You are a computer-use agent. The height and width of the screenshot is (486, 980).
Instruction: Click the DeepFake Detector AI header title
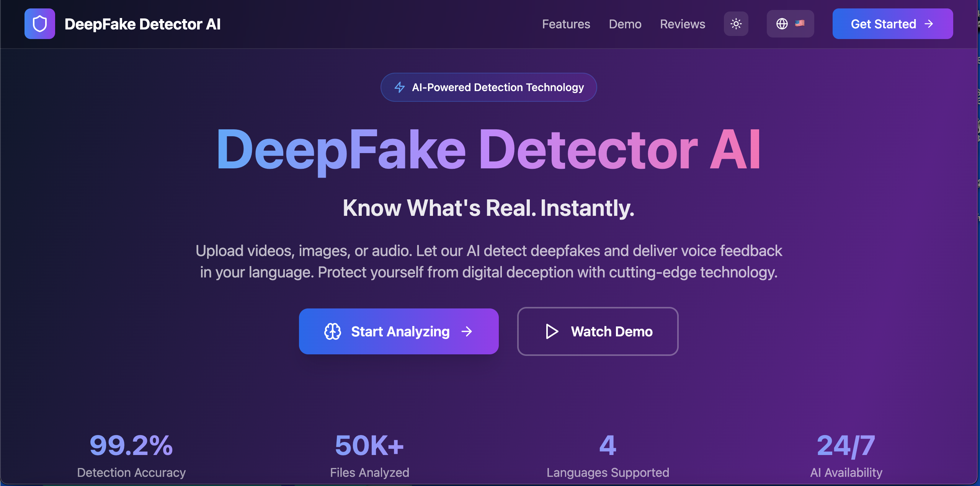142,24
